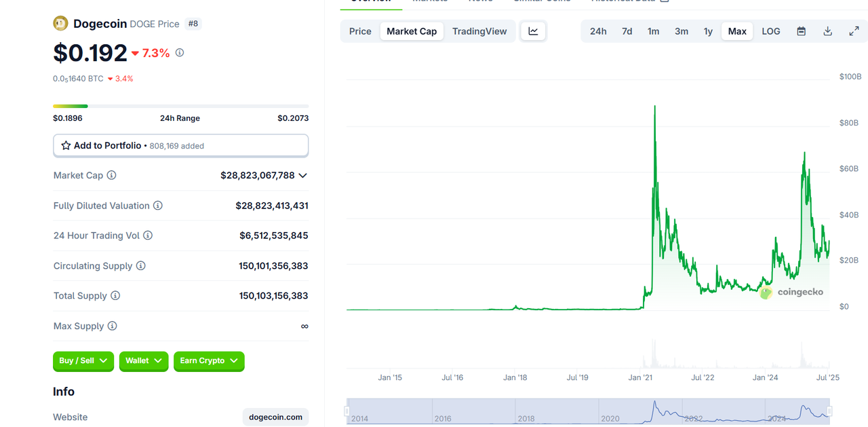This screenshot has height=427, width=868.
Task: Click the 2016 label in chart navigator
Action: 442,419
